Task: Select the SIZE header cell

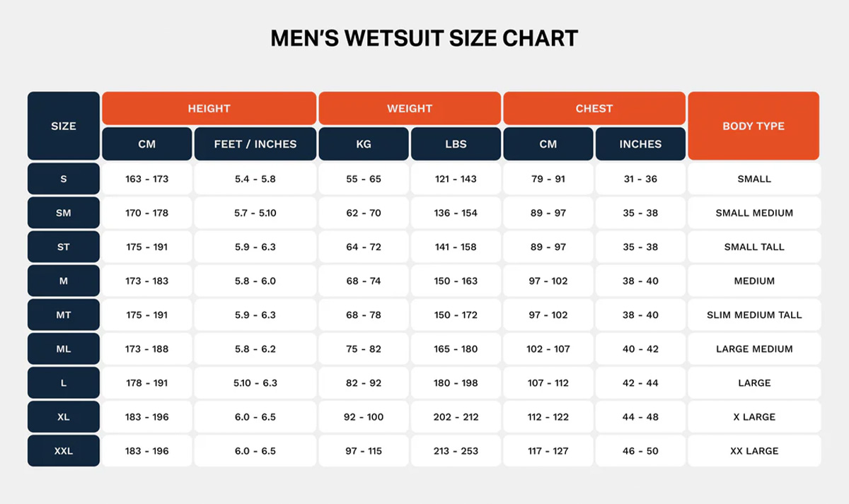Action: coord(64,126)
